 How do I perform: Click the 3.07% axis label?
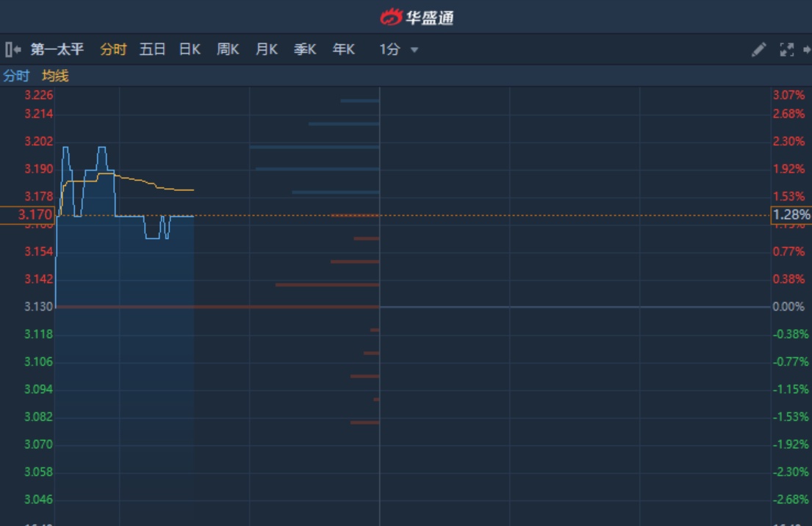point(788,96)
